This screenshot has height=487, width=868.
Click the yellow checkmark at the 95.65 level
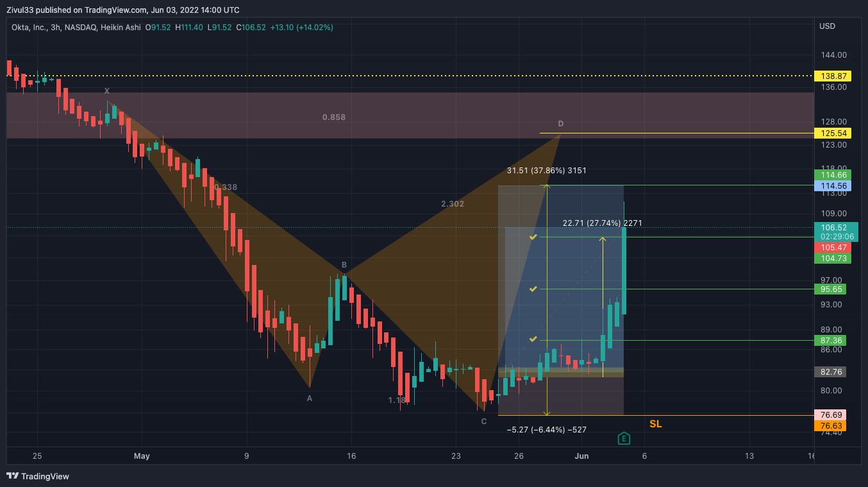[x=533, y=289]
